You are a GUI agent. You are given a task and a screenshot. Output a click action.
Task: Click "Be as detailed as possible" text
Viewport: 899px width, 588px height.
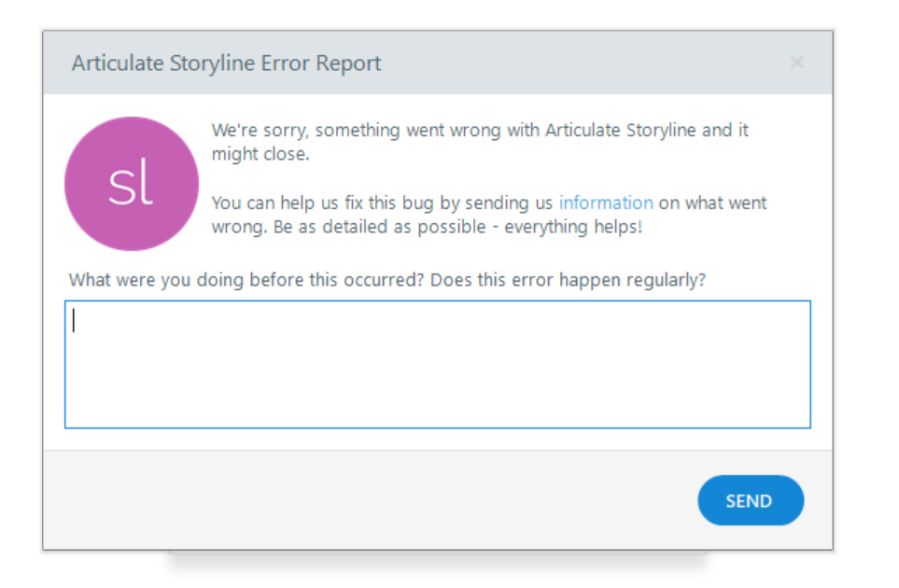point(379,226)
